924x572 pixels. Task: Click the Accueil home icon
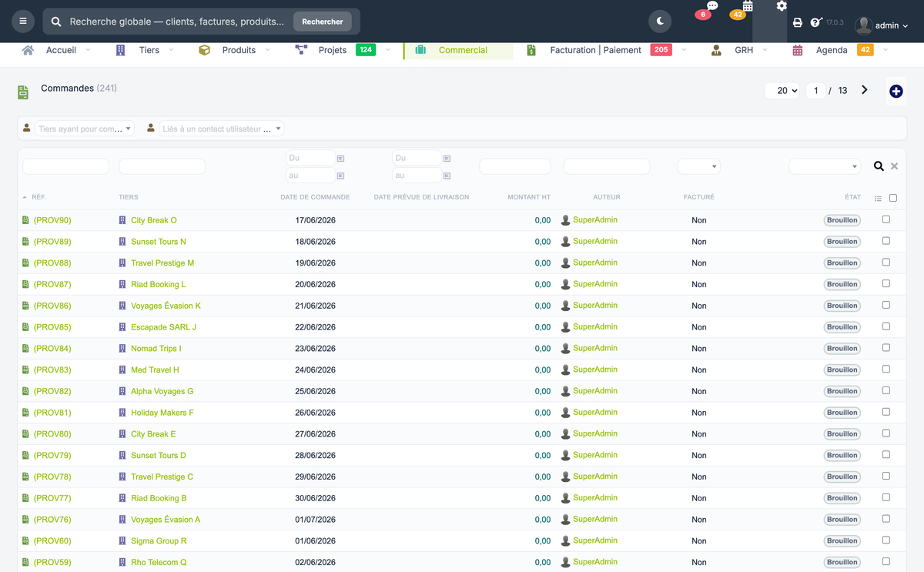pos(28,50)
